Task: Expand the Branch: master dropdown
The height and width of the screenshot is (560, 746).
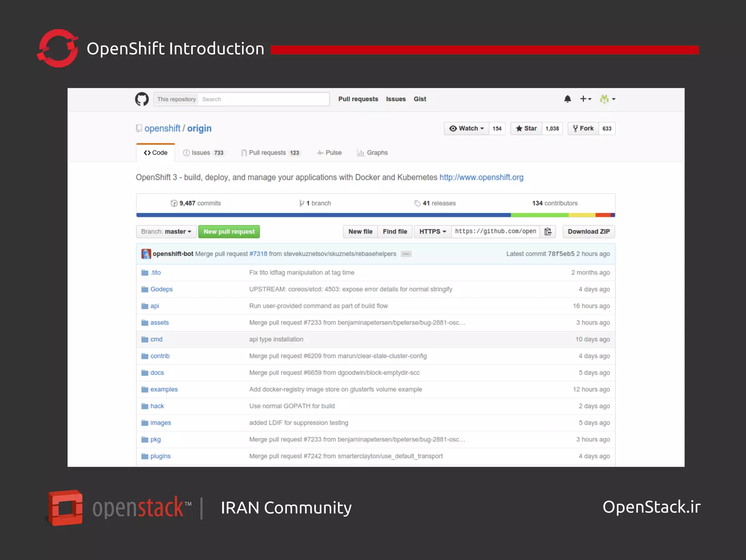Action: [166, 232]
